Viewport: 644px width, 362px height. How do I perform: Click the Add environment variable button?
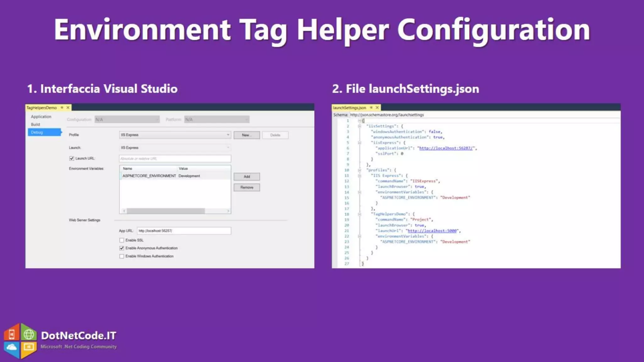pos(247,177)
